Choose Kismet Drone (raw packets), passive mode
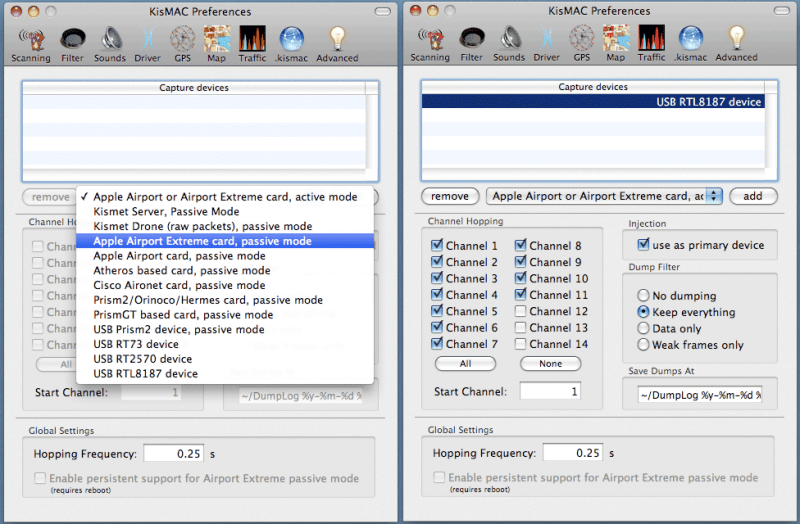The image size is (800, 524). (x=225, y=226)
